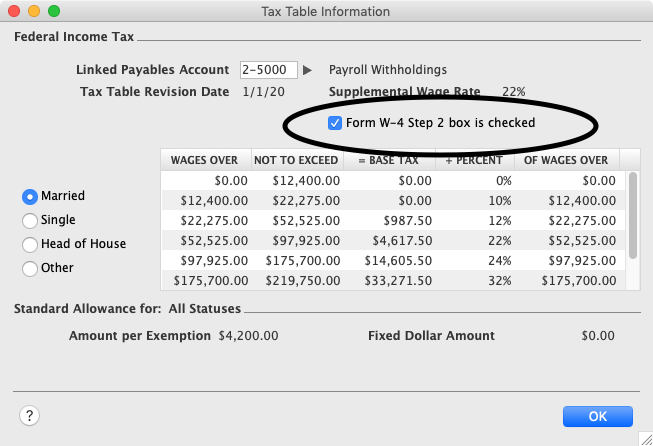Viewport: 653px width, 446px height.
Task: Select Head of House status
Action: coord(30,244)
